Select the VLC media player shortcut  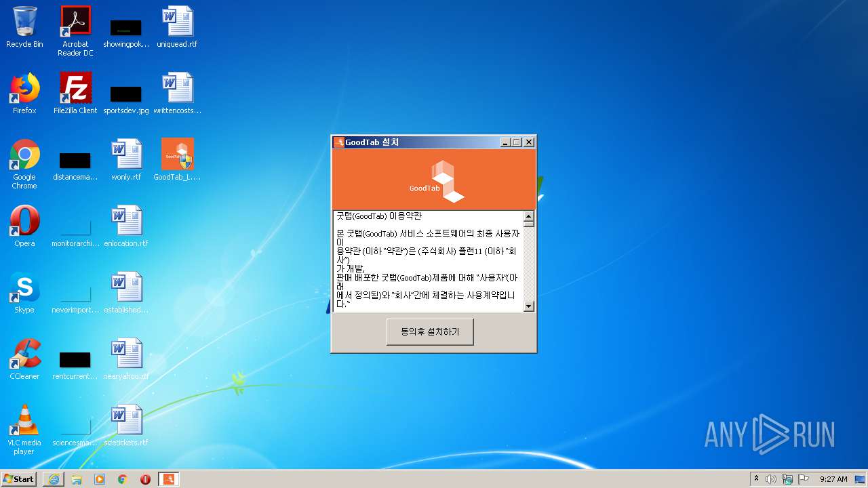coord(24,430)
